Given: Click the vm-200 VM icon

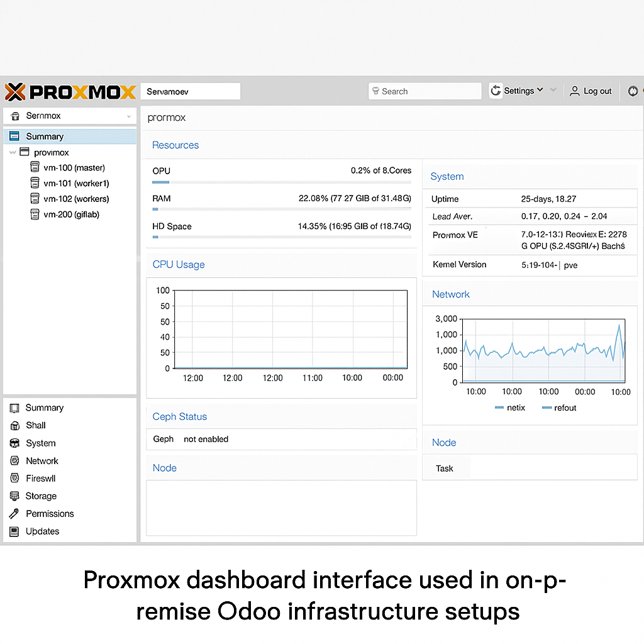Looking at the screenshot, I should pyautogui.click(x=35, y=214).
